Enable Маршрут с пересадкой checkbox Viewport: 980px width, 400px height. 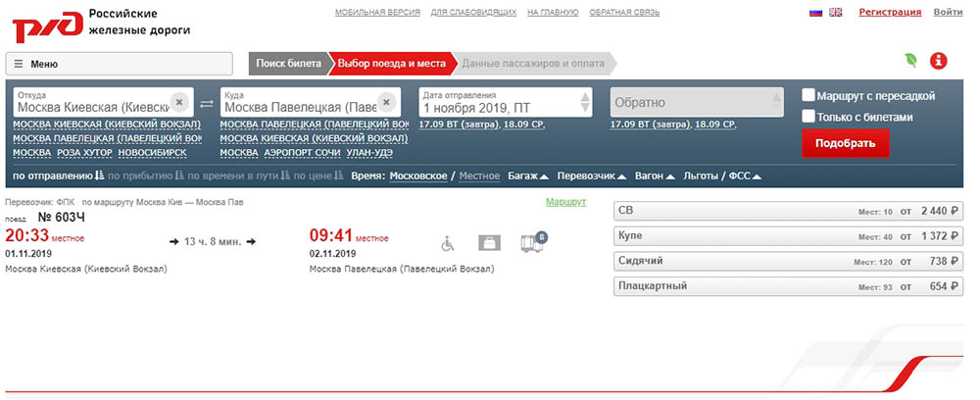[x=808, y=95]
